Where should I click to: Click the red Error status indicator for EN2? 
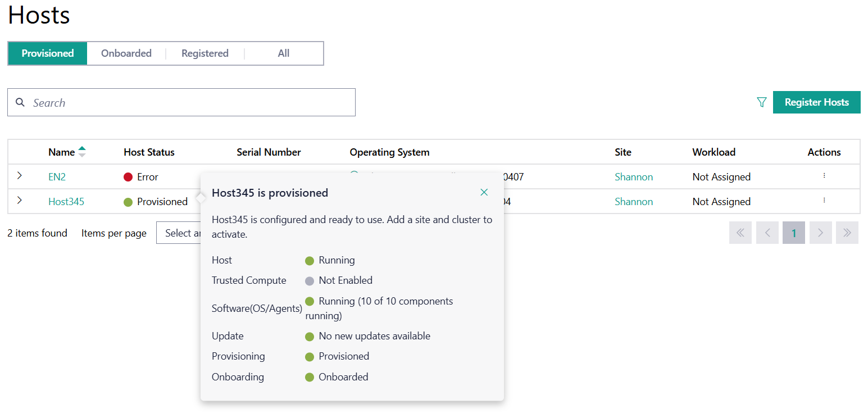129,176
